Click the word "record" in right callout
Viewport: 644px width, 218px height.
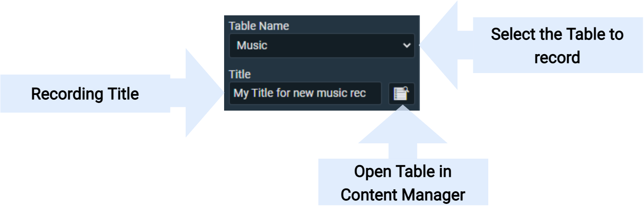point(557,58)
